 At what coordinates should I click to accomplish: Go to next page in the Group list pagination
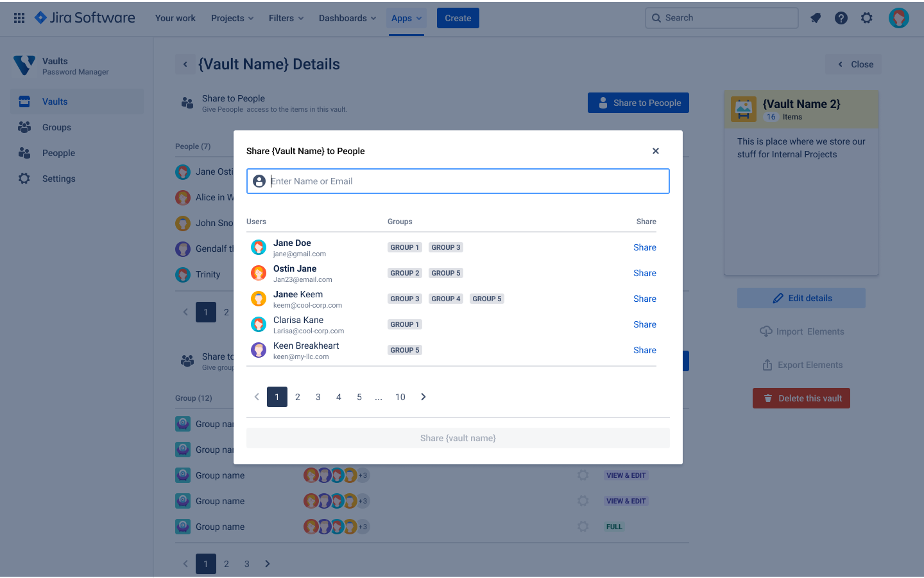268,564
